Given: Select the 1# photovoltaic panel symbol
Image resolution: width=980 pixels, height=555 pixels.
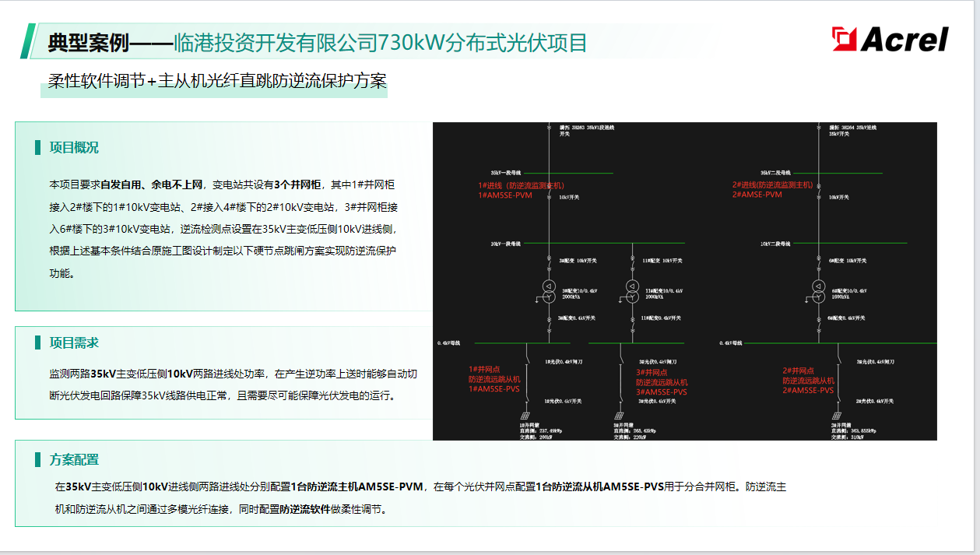Looking at the screenshot, I should tap(526, 415).
